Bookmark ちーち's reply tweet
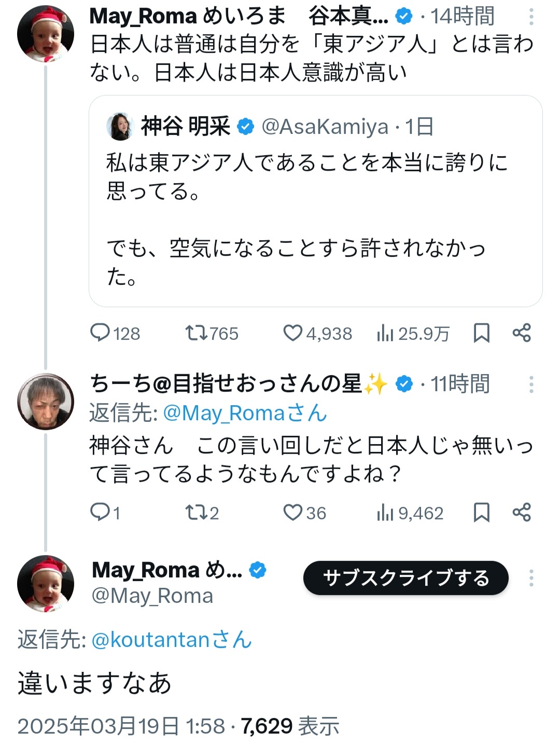This screenshot has width=560, height=746. (x=482, y=513)
